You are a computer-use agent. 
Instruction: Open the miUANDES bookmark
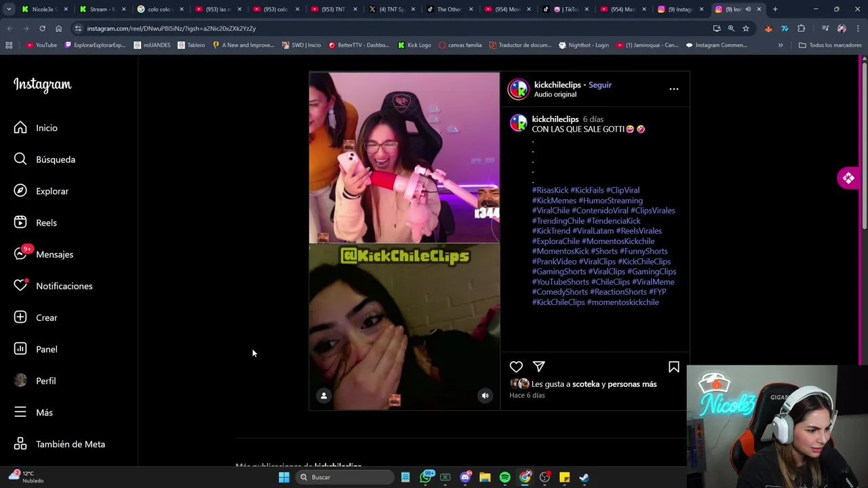tap(152, 45)
